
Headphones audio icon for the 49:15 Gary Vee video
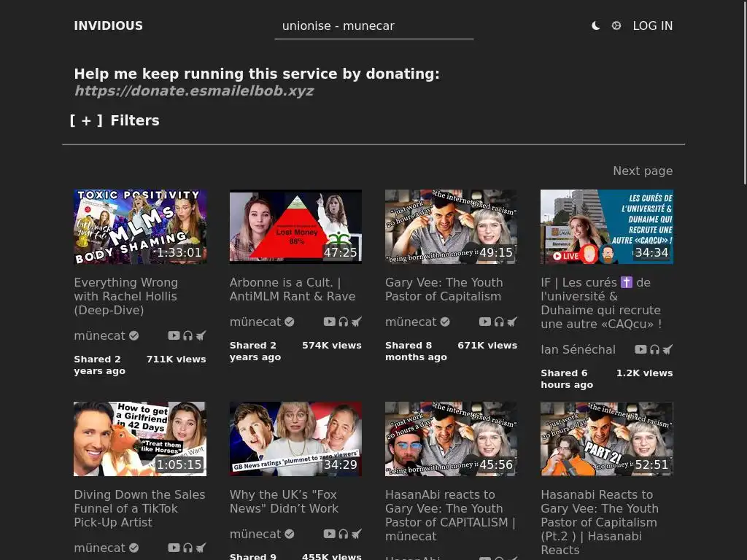pyautogui.click(x=499, y=322)
